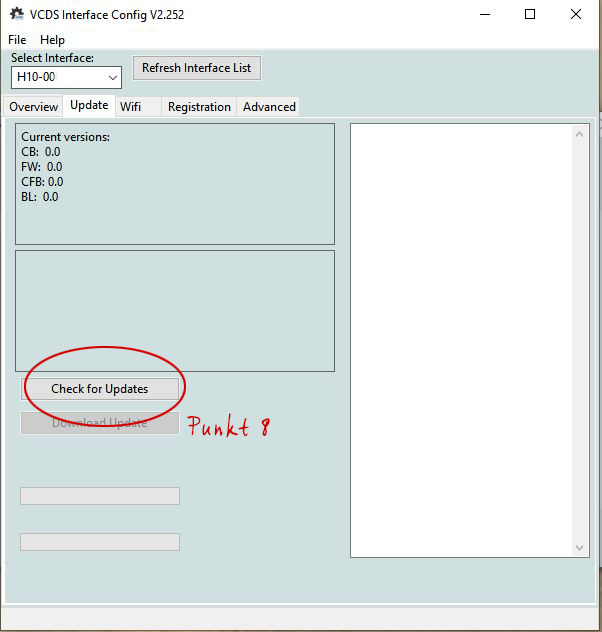The width and height of the screenshot is (602, 632).
Task: Click the lower empty progress bar
Action: (100, 542)
